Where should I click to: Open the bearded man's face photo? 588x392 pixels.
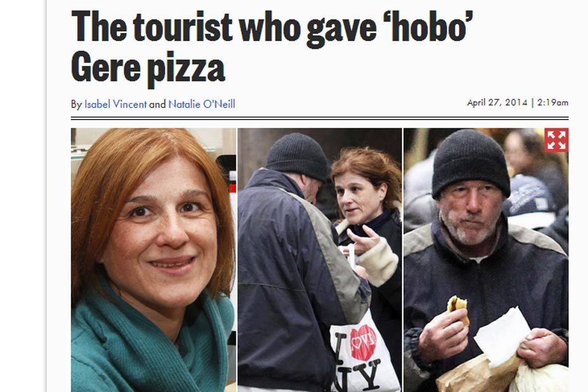[486, 260]
